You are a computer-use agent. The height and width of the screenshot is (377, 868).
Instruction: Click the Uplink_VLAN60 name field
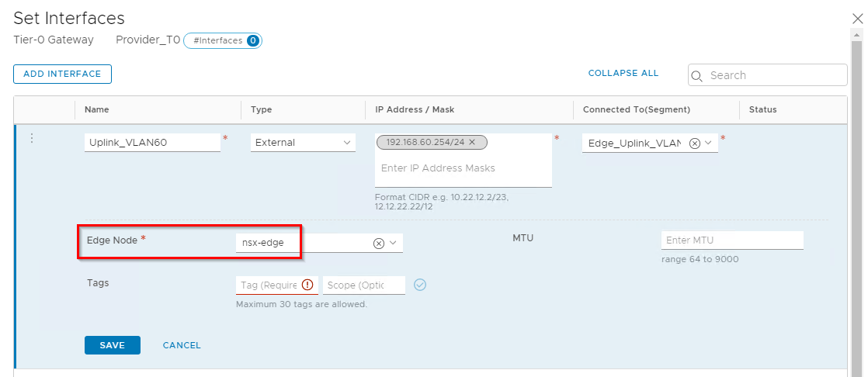pyautogui.click(x=152, y=143)
